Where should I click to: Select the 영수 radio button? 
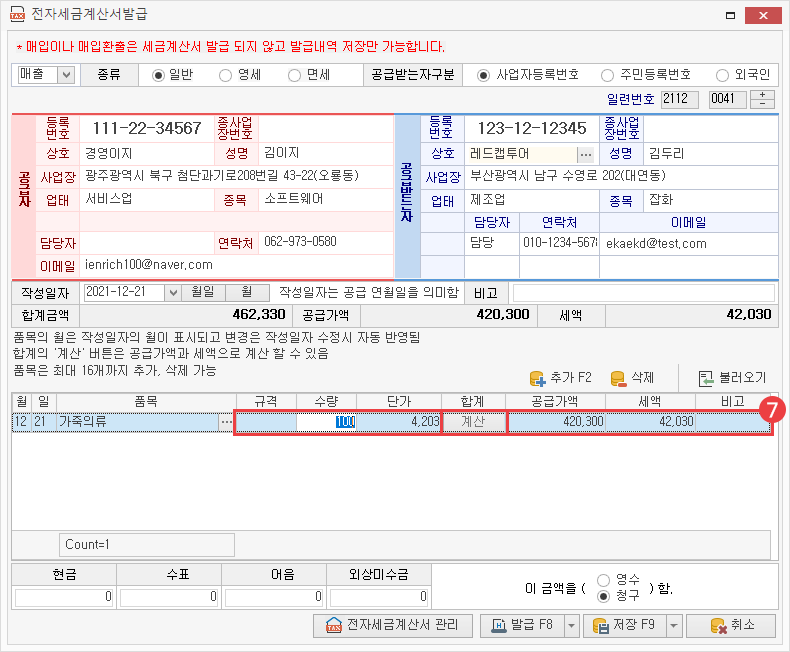point(603,580)
